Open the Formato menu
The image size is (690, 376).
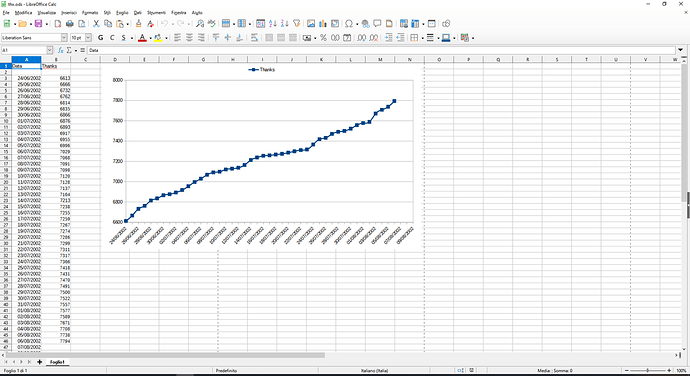pos(90,13)
